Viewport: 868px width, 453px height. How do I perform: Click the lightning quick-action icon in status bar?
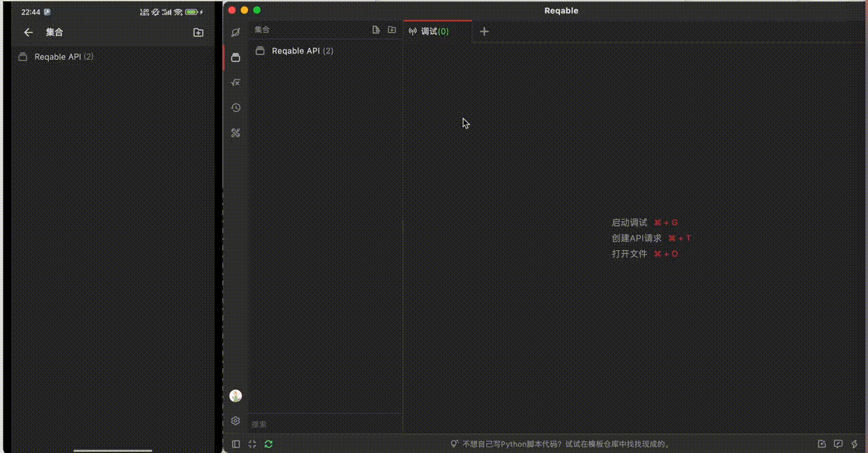point(856,444)
